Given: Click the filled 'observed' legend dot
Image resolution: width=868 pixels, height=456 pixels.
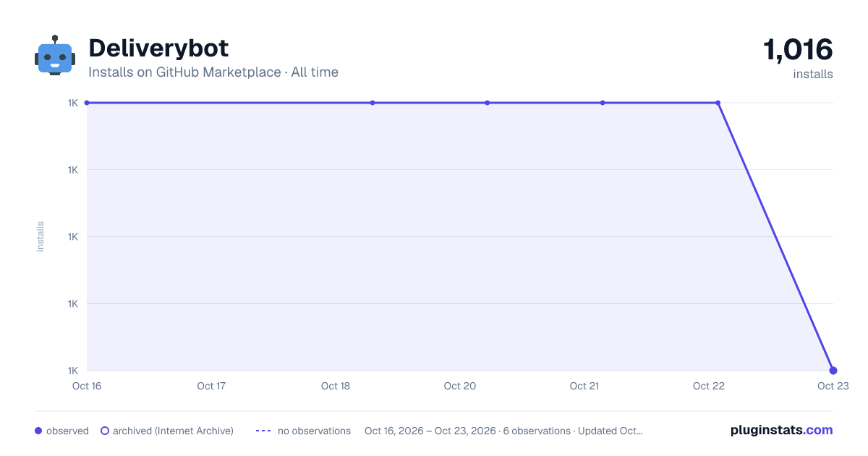Looking at the screenshot, I should [38, 431].
